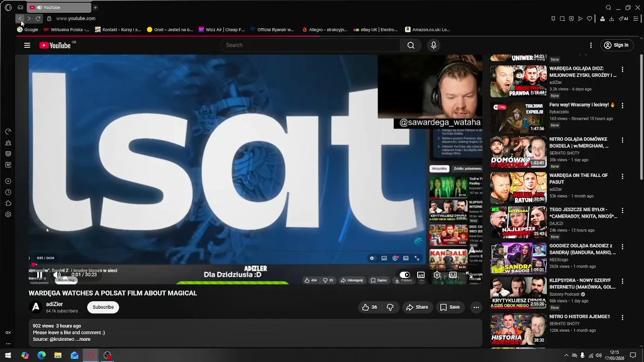Screen dimensions: 644x362
Task: Open options for WARDĘGA OGLĄDA DIOZ video
Action: tap(622, 69)
